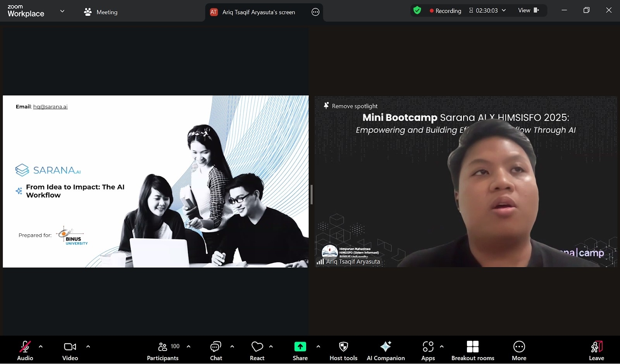This screenshot has height=364, width=620.
Task: Click the divider handle between shared screen and video
Action: (x=311, y=194)
